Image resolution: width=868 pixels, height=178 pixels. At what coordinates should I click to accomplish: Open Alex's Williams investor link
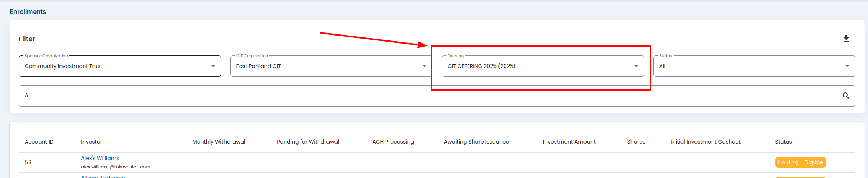point(100,158)
